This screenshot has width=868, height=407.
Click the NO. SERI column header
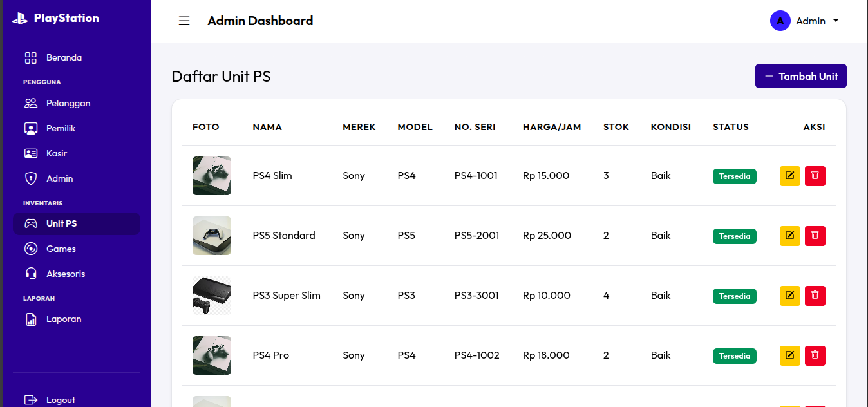(475, 127)
